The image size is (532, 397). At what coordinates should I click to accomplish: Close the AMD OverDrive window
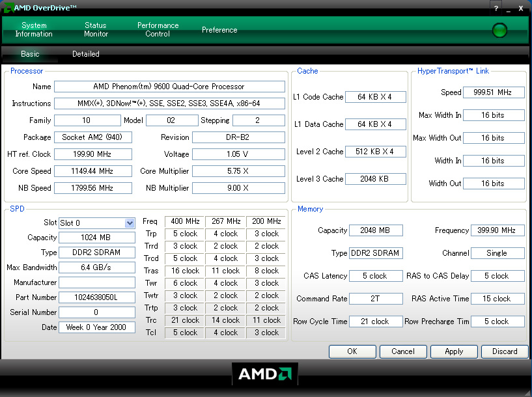[x=521, y=8]
